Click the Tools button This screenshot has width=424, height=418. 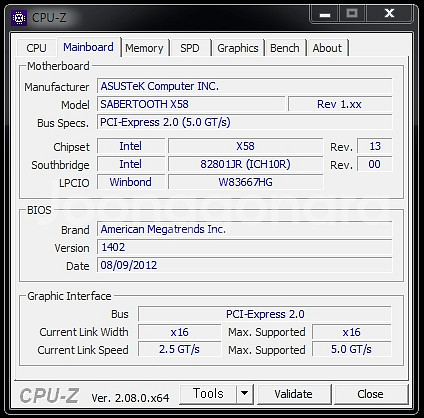click(208, 394)
